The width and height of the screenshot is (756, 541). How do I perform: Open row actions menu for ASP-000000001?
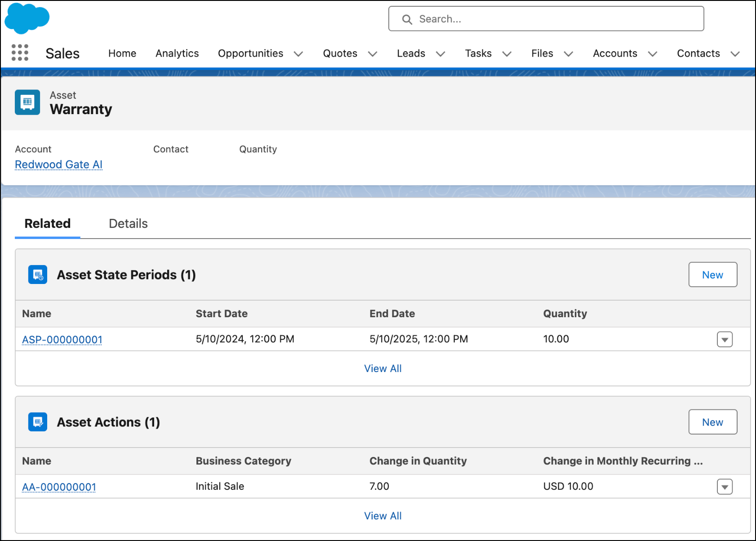pyautogui.click(x=725, y=339)
